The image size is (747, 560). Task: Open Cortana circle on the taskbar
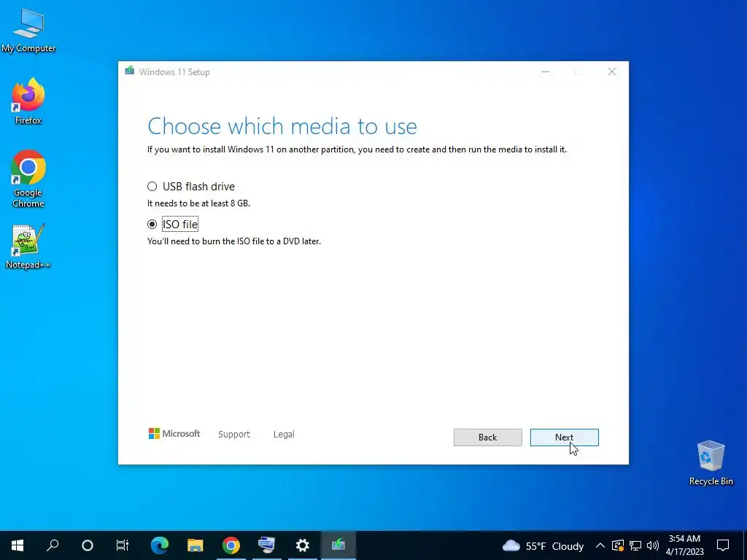tap(88, 545)
